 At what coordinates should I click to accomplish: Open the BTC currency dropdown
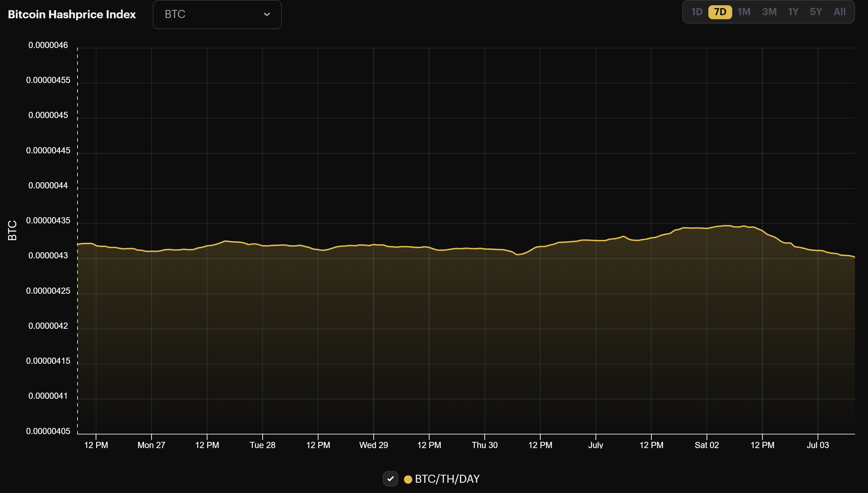(217, 15)
